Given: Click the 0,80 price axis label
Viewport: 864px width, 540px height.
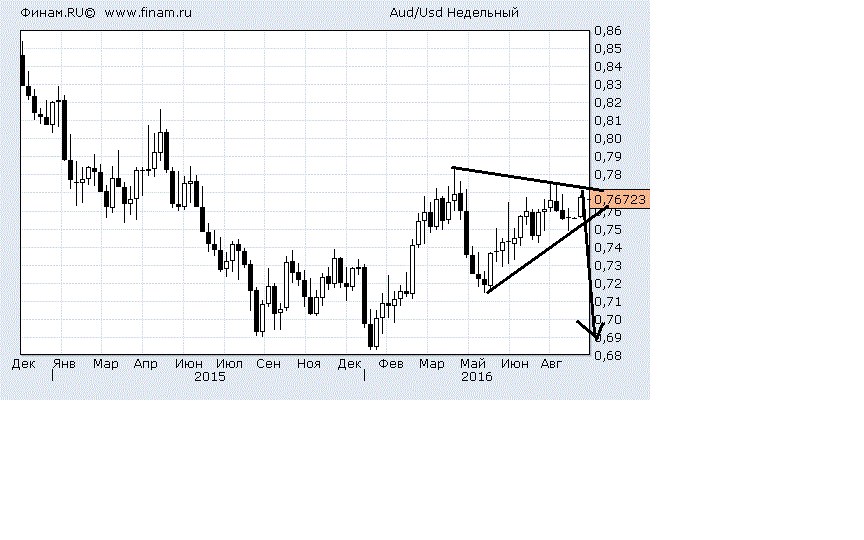Looking at the screenshot, I should tap(608, 139).
